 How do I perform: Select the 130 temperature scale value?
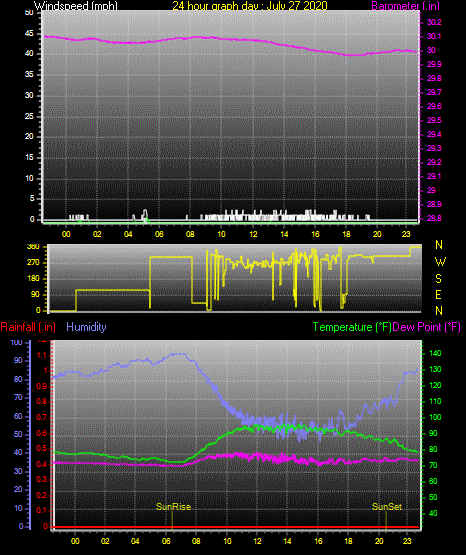point(435,370)
